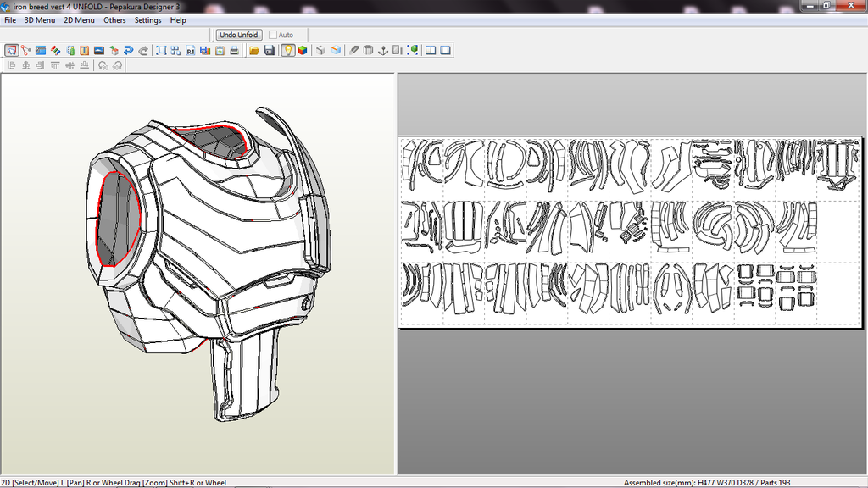Viewport: 868px width, 488px height.
Task: Click the blue undo arrow icon
Action: (129, 51)
